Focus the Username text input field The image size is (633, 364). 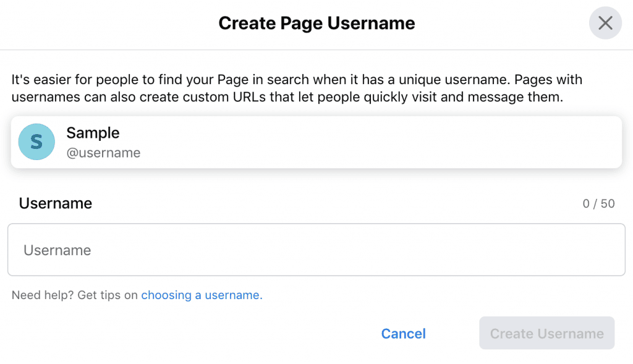pyautogui.click(x=316, y=250)
